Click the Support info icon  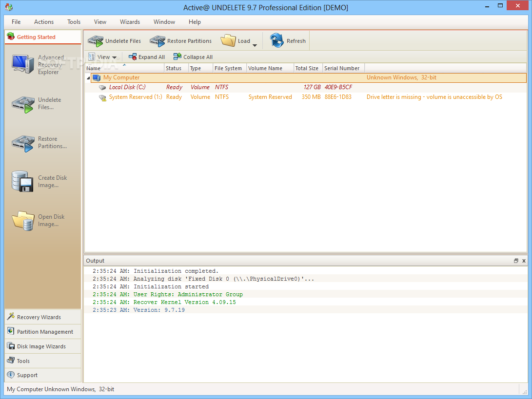[x=11, y=375]
